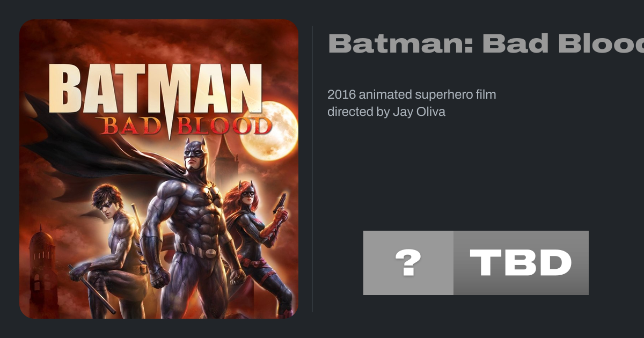
Task: Select the TBD rating box
Action: point(521,263)
